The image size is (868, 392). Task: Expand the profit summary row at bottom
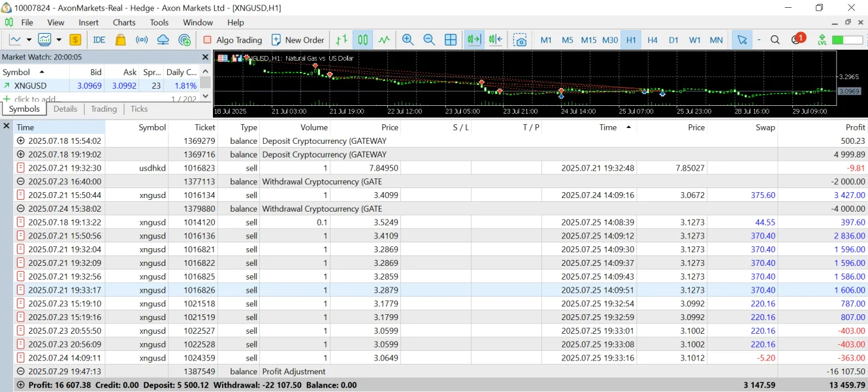pyautogui.click(x=21, y=385)
